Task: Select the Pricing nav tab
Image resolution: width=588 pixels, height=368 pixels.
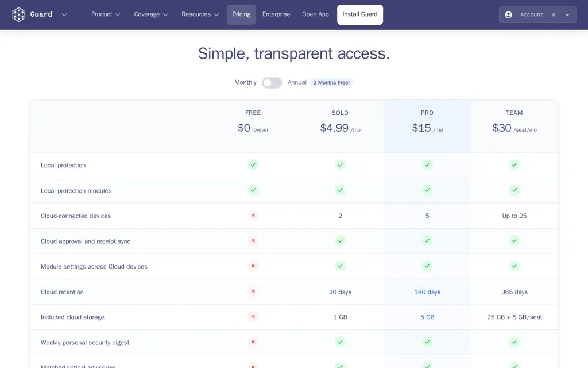Action: 241,14
